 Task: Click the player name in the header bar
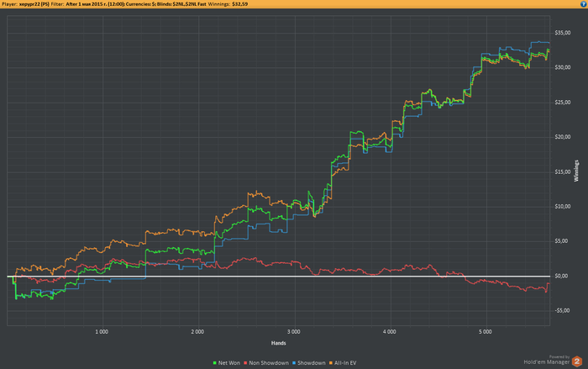click(x=34, y=4)
